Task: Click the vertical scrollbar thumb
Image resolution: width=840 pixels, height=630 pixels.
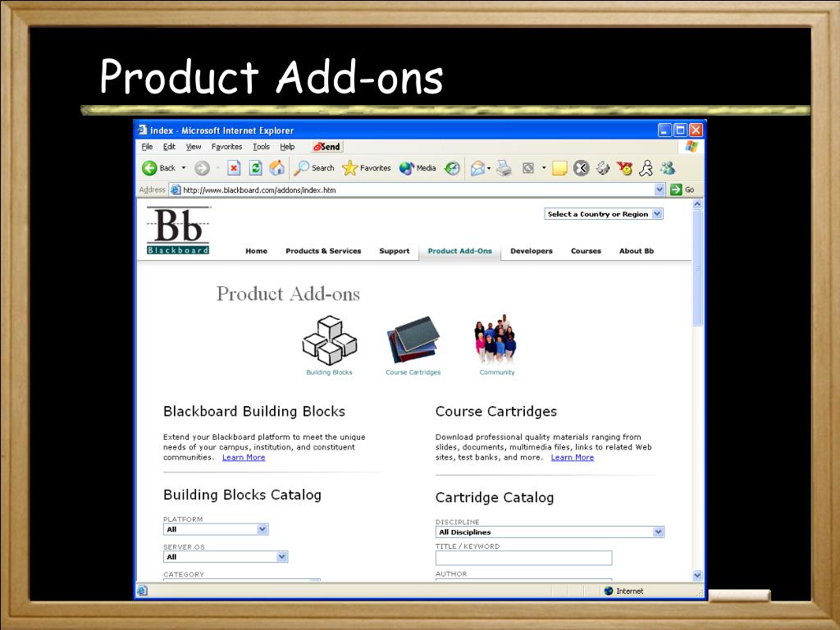Action: [x=697, y=268]
